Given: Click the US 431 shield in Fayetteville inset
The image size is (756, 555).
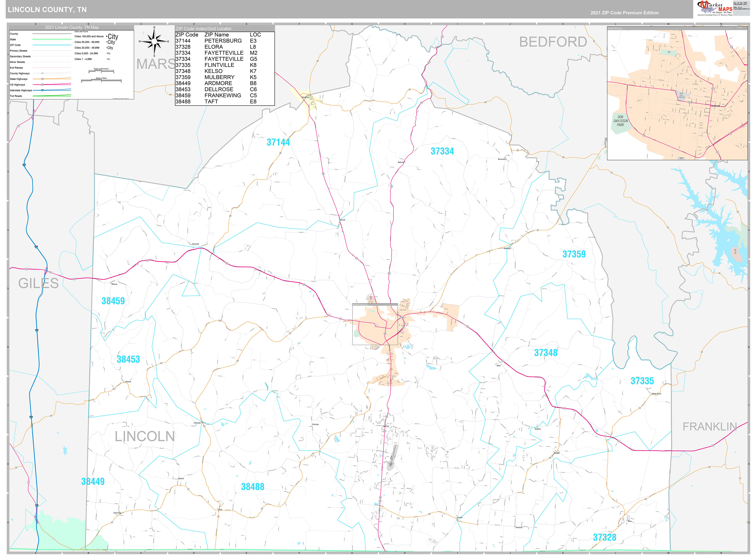Looking at the screenshot, I should 713,89.
